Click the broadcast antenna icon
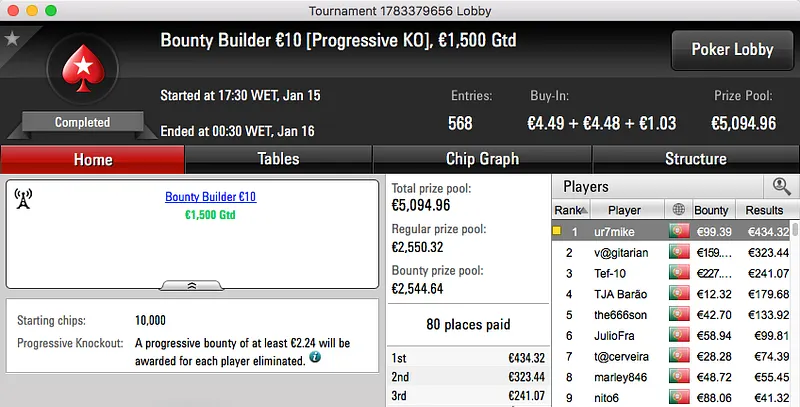The height and width of the screenshot is (407, 800). tap(23, 199)
